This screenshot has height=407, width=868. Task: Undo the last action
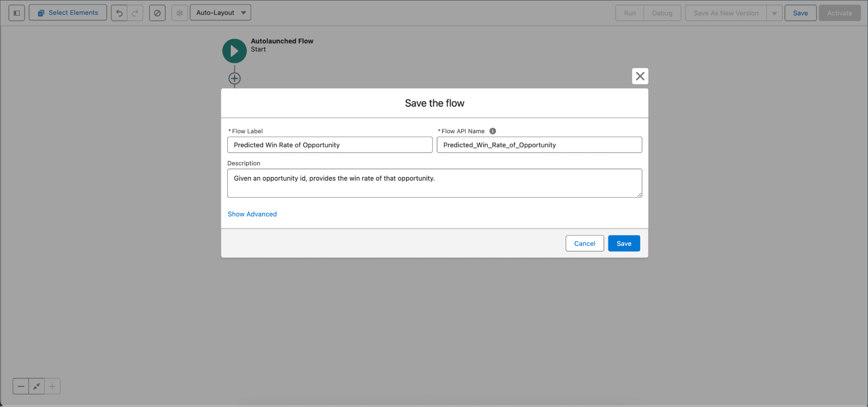pyautogui.click(x=119, y=13)
